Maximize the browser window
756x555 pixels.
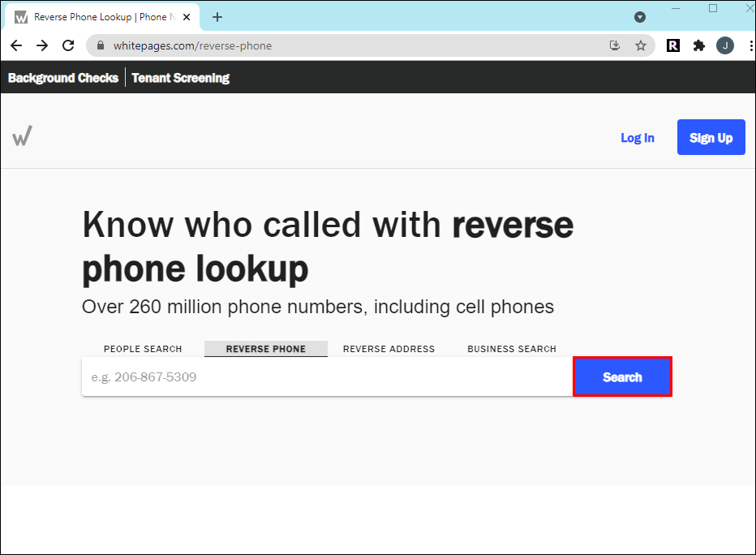[713, 9]
